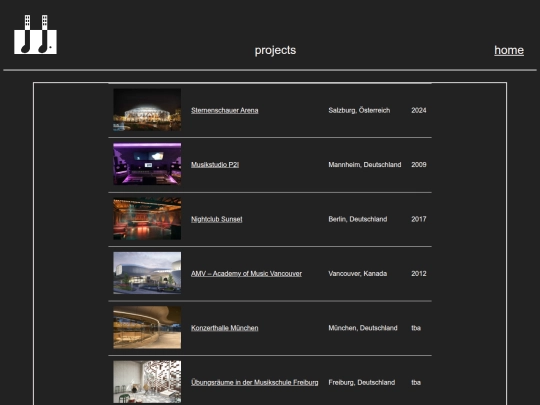Open the Musikstudio P2I project link
This screenshot has height=405, width=540.
(x=215, y=165)
